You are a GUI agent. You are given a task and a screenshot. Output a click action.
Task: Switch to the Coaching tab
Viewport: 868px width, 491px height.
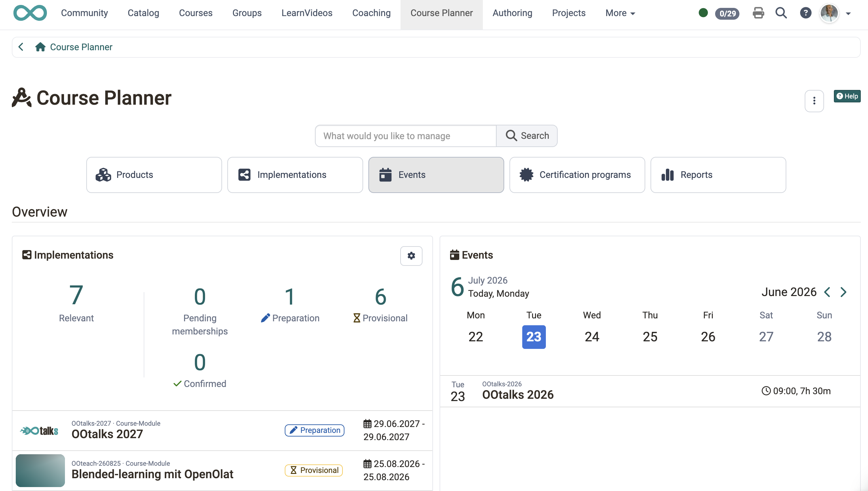[x=371, y=13]
